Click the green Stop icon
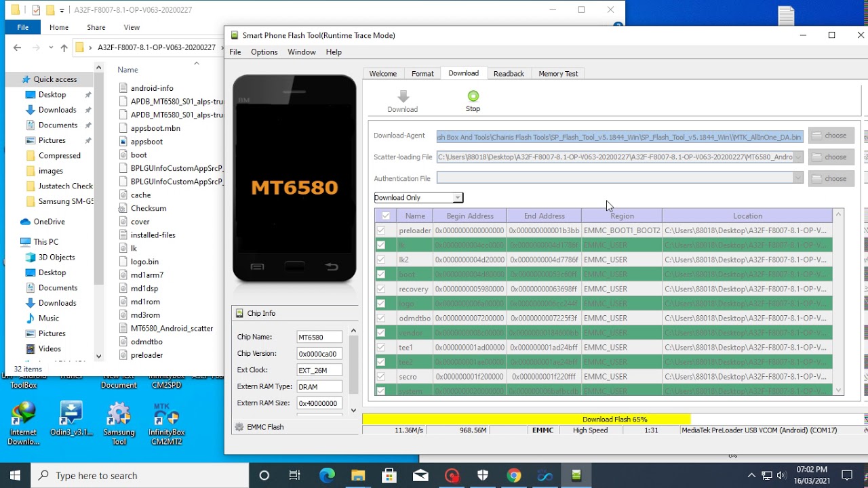Screen dimensions: 868x488 pyautogui.click(x=473, y=96)
